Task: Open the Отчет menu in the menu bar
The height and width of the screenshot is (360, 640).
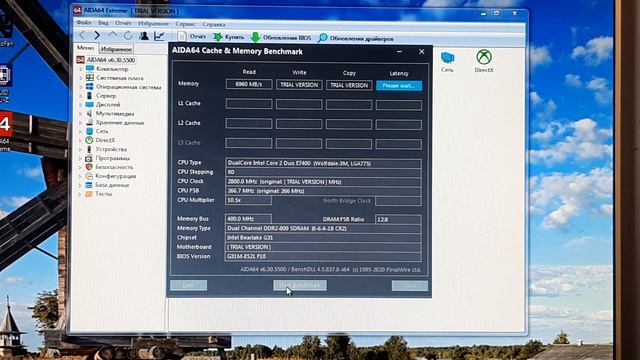Action: [x=123, y=23]
